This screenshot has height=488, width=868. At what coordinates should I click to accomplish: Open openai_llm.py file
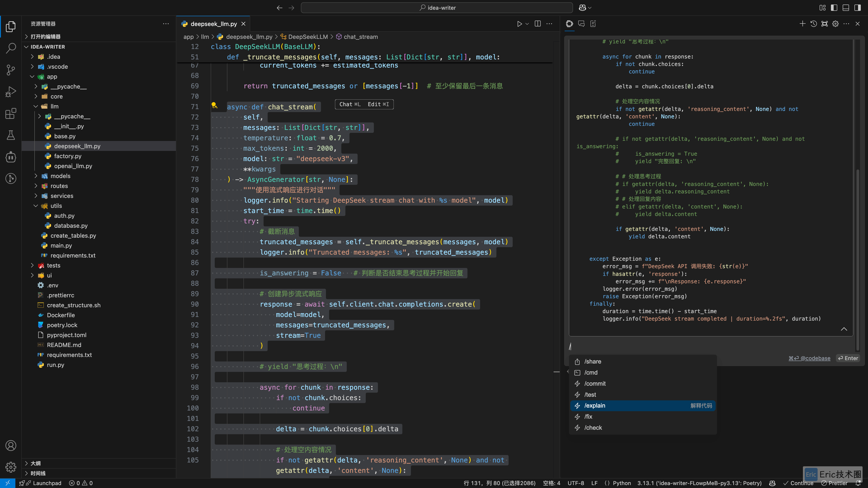99,166
